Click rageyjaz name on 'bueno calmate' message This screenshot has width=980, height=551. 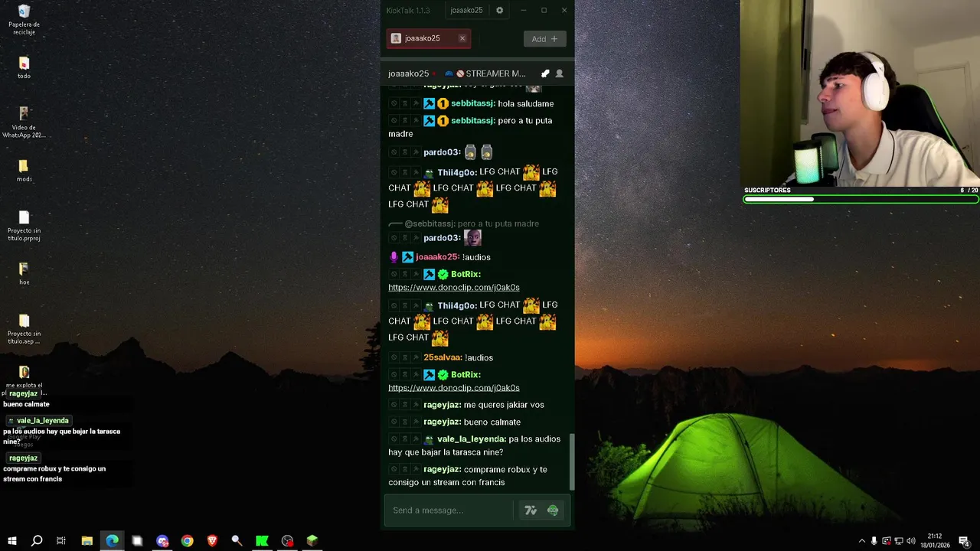point(442,422)
